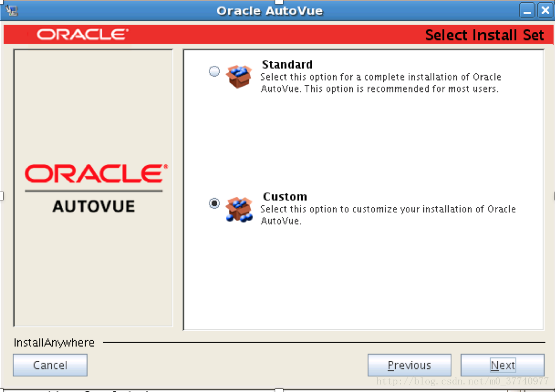Image resolution: width=555 pixels, height=392 pixels.
Task: Proceed with the Next button
Action: pyautogui.click(x=502, y=365)
